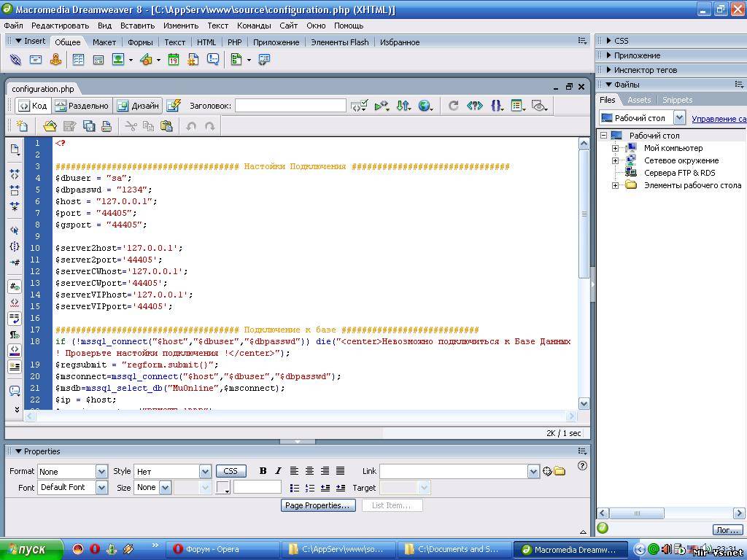Open the Font dropdown
This screenshot has height=560, width=747.
(x=101, y=488)
